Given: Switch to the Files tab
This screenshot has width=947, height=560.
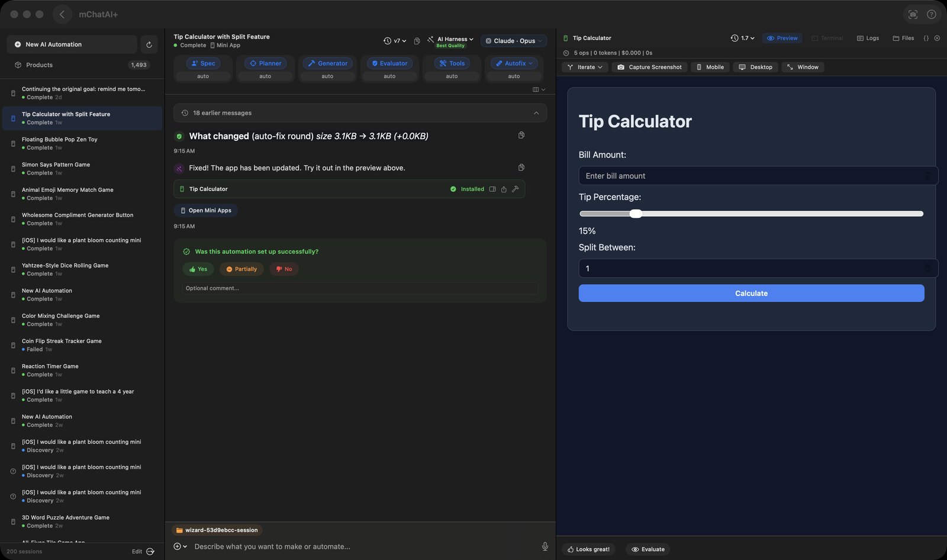Looking at the screenshot, I should pyautogui.click(x=903, y=38).
